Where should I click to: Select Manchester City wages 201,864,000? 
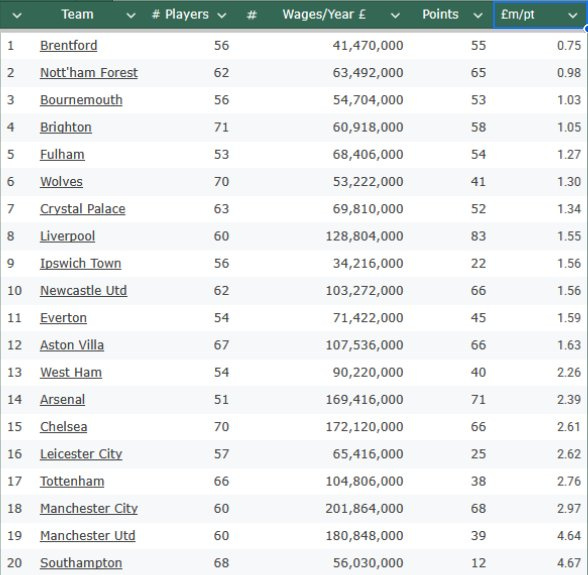364,509
